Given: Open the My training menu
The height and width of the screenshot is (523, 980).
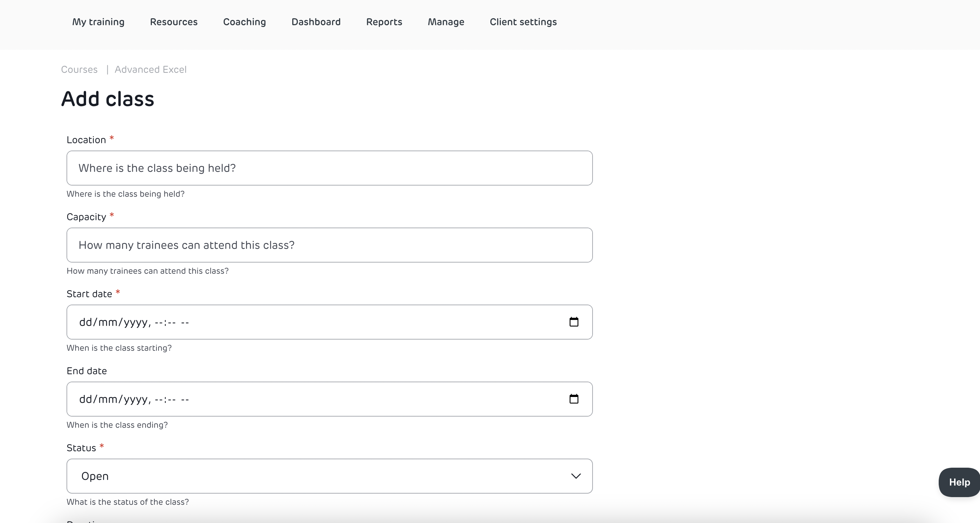Looking at the screenshot, I should (x=98, y=22).
